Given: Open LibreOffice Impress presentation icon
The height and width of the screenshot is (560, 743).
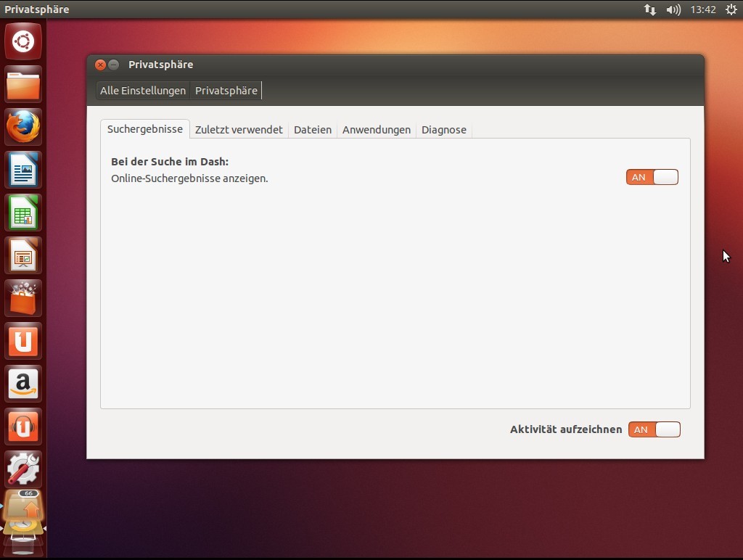Looking at the screenshot, I should pos(23,255).
